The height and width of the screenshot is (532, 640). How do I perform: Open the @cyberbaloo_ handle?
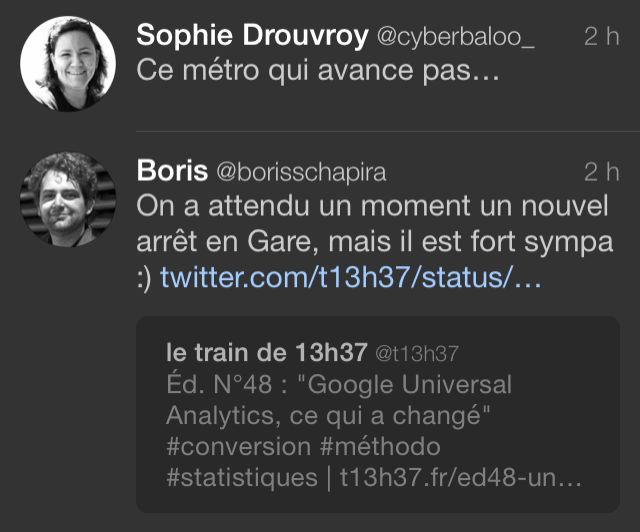point(456,37)
